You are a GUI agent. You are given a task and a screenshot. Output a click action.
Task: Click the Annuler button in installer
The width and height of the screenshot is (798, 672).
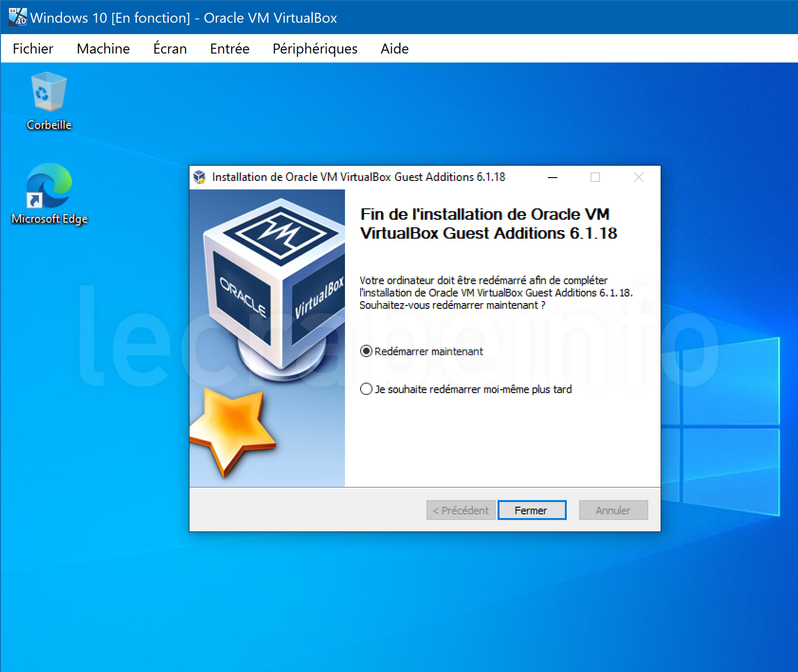click(613, 510)
